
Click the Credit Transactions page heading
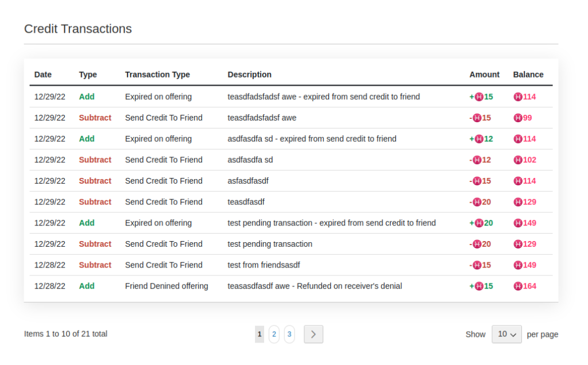[78, 29]
